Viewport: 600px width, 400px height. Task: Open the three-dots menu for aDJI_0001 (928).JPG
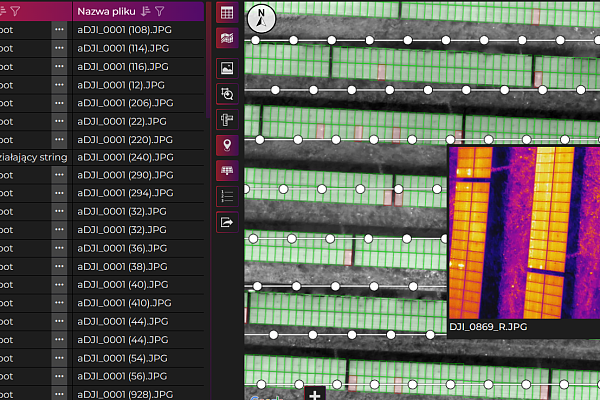pos(59,394)
